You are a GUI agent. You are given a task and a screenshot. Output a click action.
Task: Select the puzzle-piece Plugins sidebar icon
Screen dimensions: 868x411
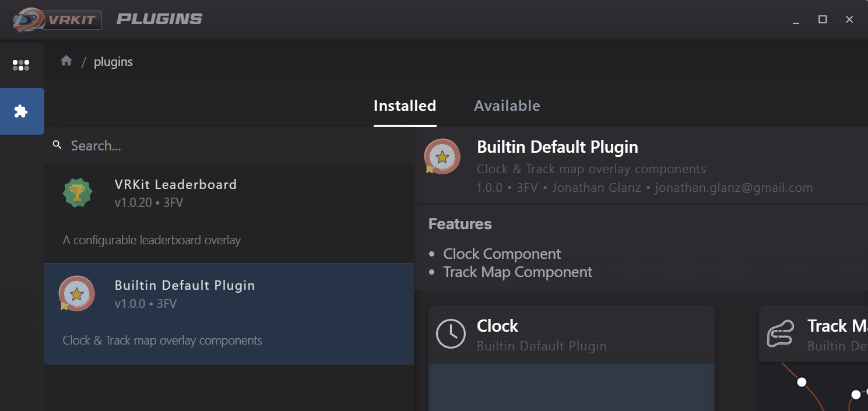(x=21, y=111)
